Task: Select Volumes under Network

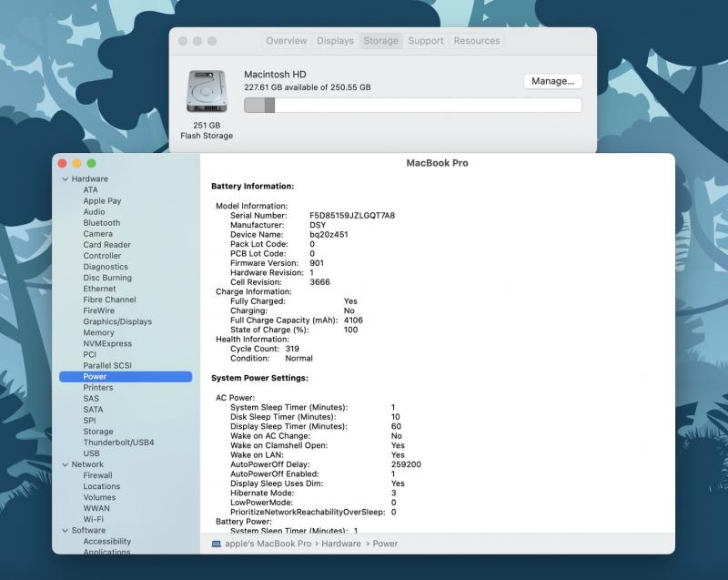Action: 99,497
